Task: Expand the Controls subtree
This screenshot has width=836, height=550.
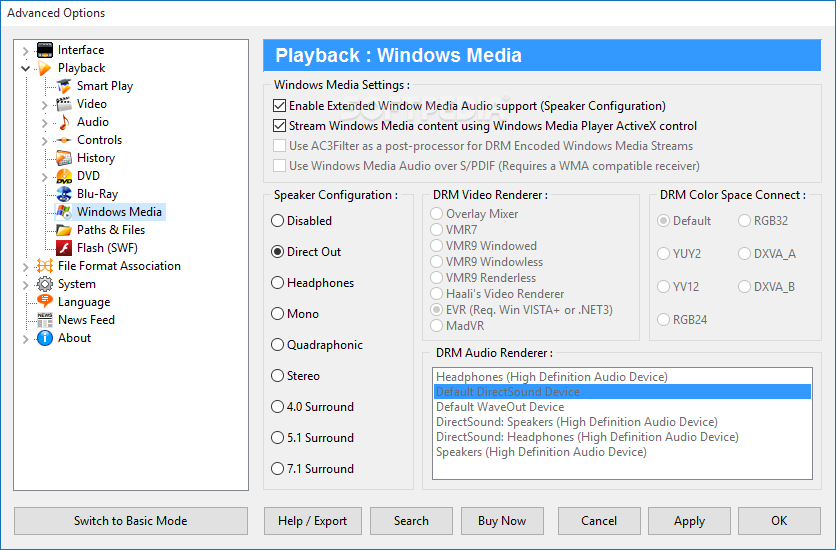Action: pyautogui.click(x=45, y=141)
